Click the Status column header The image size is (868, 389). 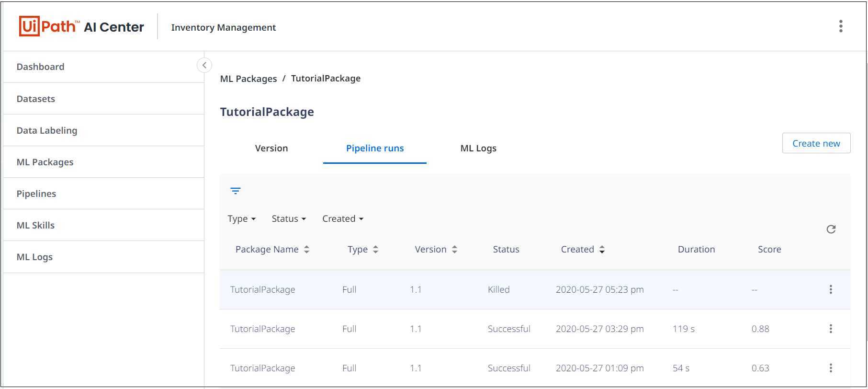point(506,249)
